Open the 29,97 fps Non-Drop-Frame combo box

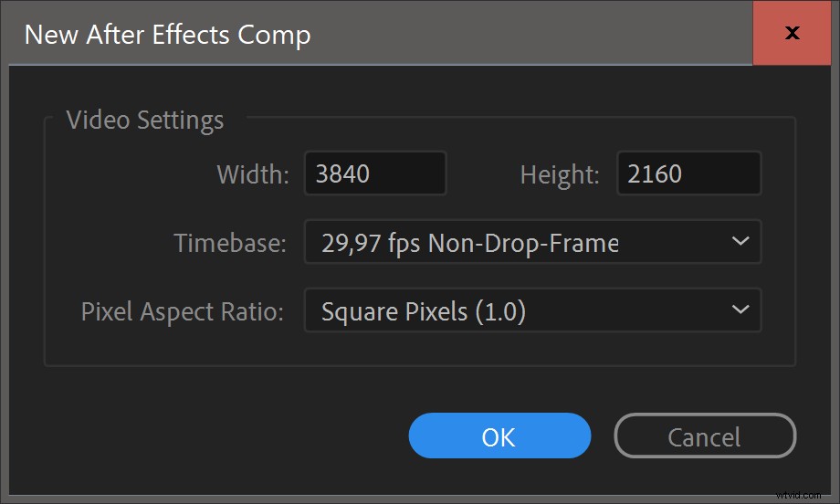coord(532,242)
